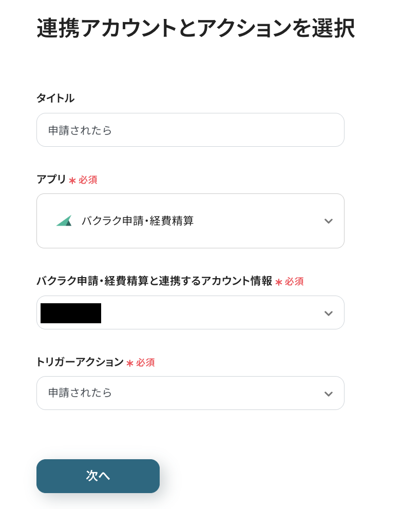Click the red asterisk next to アカウント情報
Viewport: 420px width, 509px height.
279,282
